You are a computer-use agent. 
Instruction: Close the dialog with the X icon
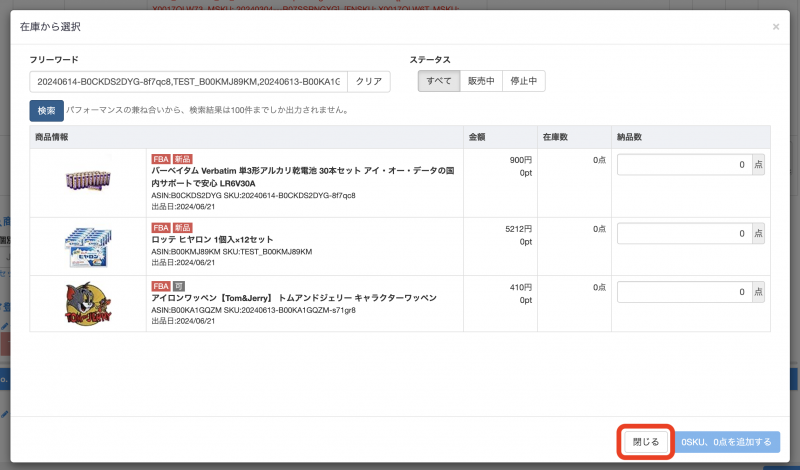[x=776, y=27]
